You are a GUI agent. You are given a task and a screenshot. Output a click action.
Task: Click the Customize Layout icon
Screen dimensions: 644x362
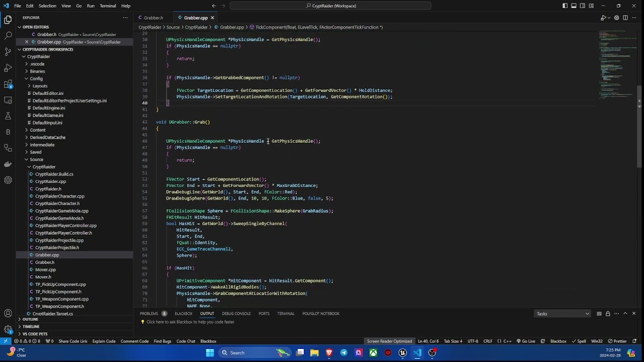click(591, 6)
